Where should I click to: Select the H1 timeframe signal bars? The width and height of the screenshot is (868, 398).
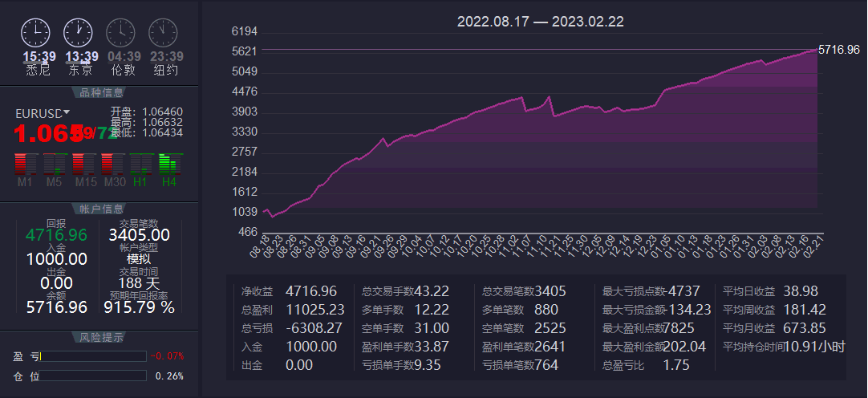[x=141, y=164]
